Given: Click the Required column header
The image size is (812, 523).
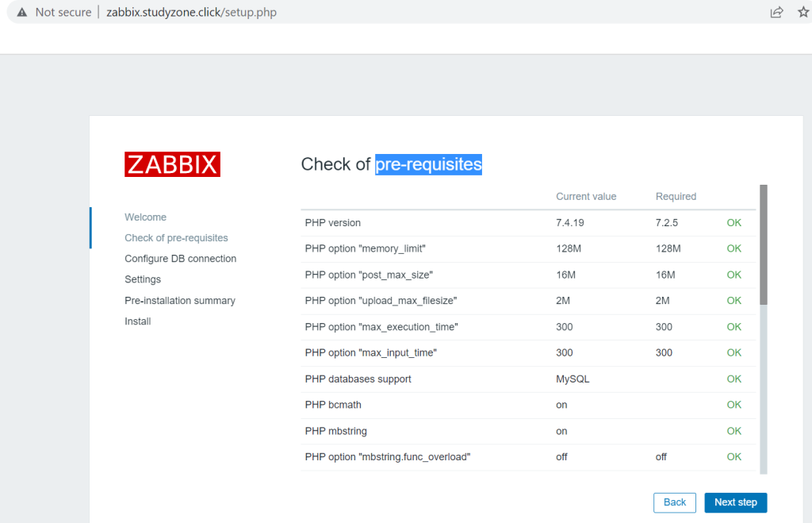Looking at the screenshot, I should (675, 196).
